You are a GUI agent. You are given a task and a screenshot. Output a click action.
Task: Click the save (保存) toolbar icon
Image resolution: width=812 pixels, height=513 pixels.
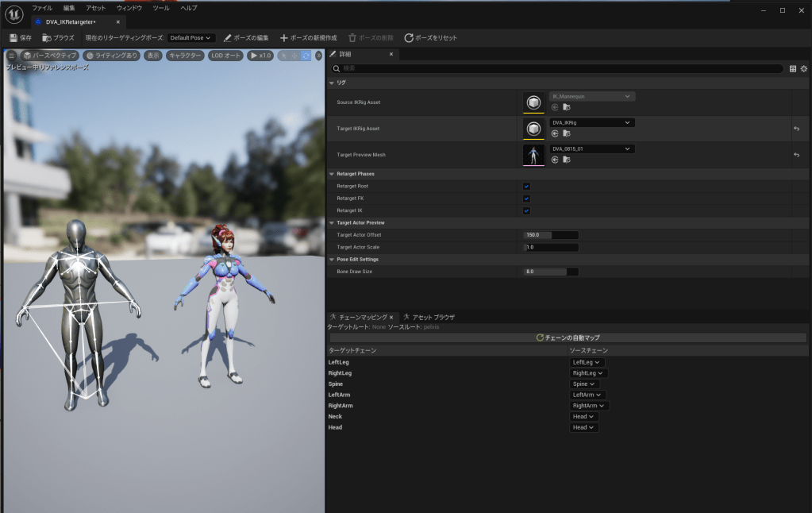pyautogui.click(x=13, y=38)
